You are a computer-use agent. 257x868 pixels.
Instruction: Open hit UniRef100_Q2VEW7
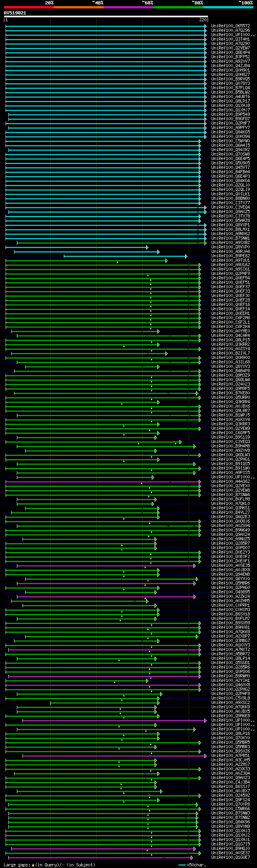click(x=230, y=48)
